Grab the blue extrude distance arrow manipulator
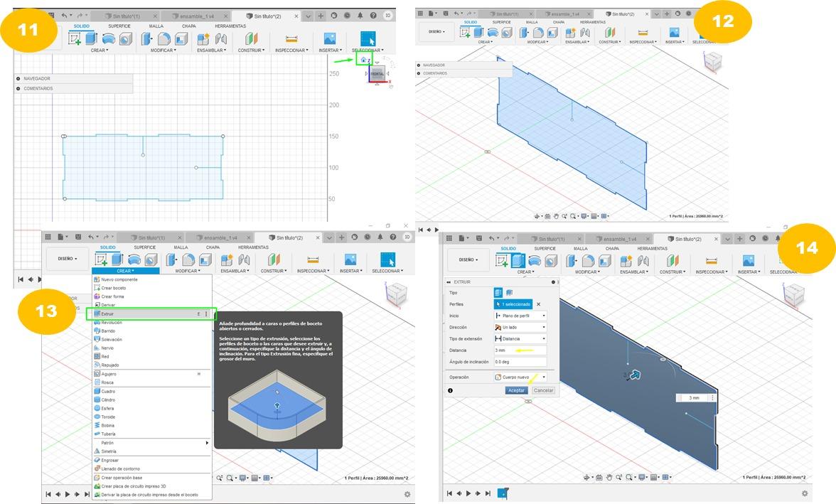The width and height of the screenshot is (836, 504). pyautogui.click(x=634, y=375)
